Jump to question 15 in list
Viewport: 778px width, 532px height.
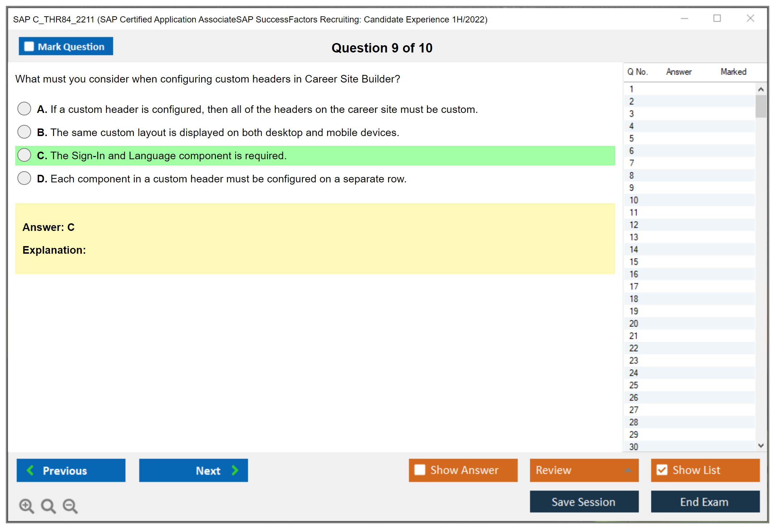[634, 262]
